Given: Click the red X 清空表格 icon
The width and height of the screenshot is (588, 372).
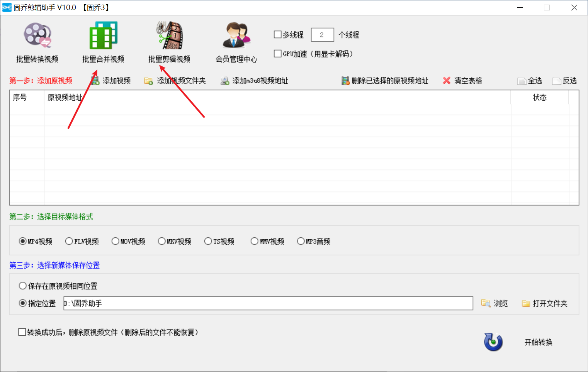Looking at the screenshot, I should pyautogui.click(x=447, y=81).
